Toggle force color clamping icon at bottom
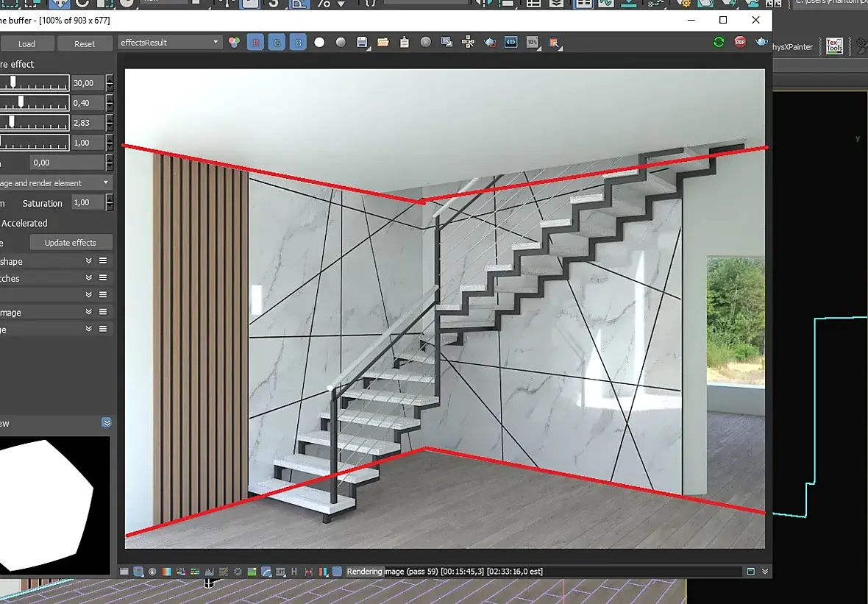The image size is (868, 604). [x=138, y=572]
